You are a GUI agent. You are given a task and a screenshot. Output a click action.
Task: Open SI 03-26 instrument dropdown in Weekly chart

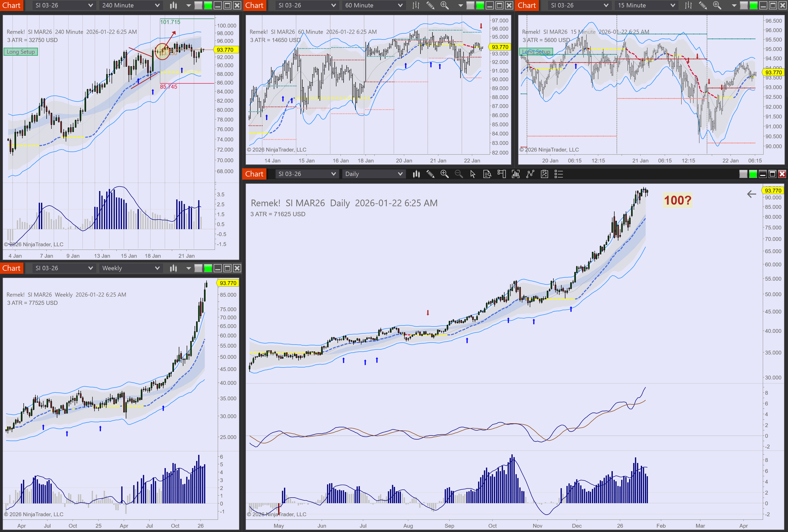pyautogui.click(x=90, y=268)
